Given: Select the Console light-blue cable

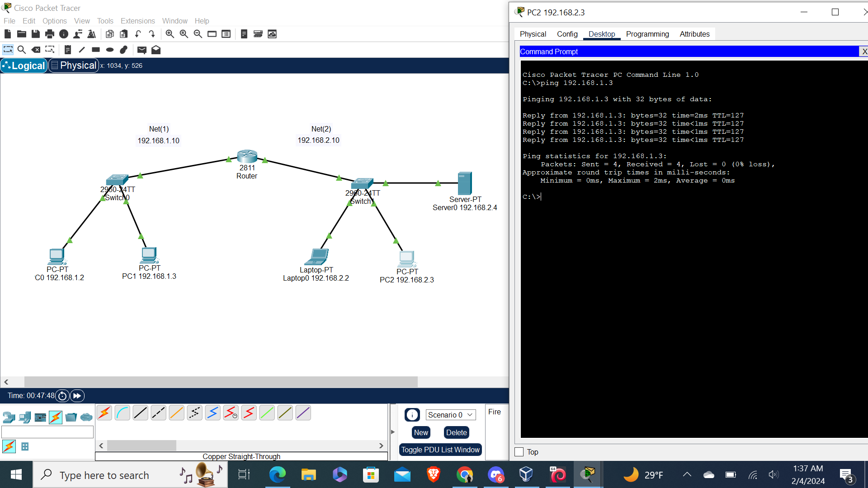Looking at the screenshot, I should pos(122,413).
